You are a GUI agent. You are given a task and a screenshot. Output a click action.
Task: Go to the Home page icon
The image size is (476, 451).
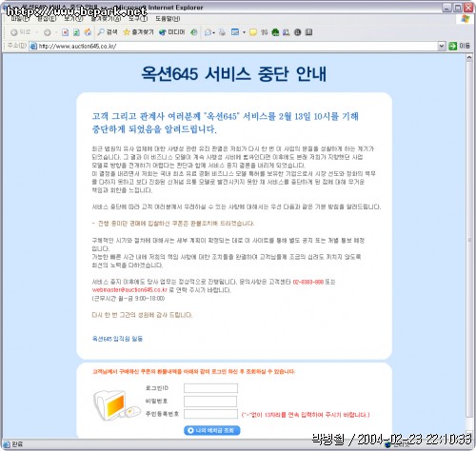click(88, 32)
